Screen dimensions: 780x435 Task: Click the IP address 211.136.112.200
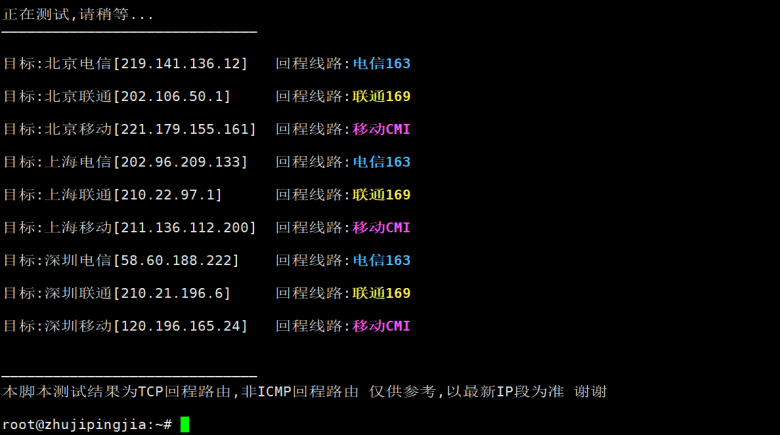184,228
